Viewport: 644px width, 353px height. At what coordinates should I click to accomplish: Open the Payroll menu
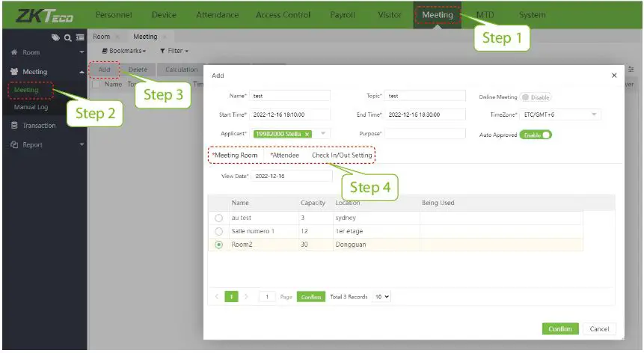343,15
